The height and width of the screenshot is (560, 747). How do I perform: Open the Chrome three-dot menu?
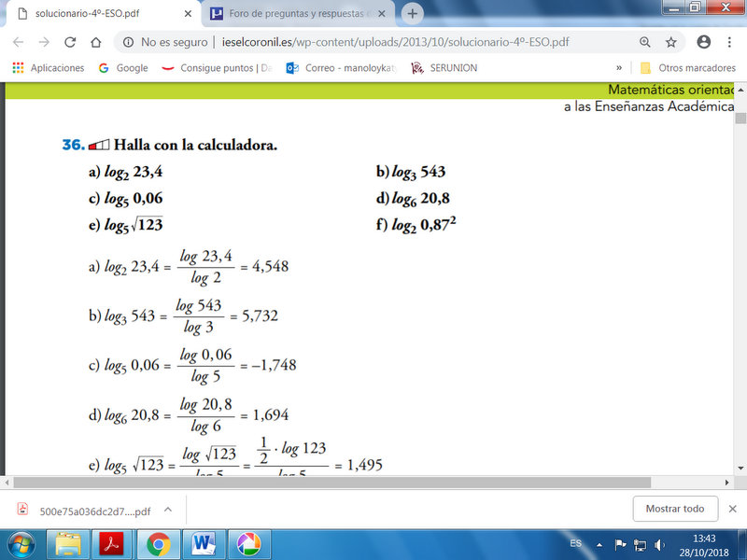pyautogui.click(x=731, y=42)
